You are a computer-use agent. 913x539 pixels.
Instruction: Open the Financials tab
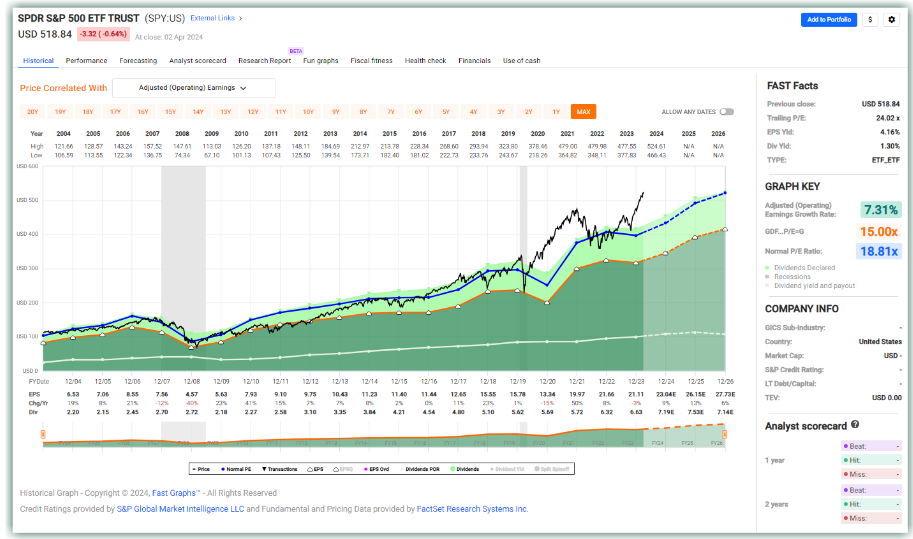pos(474,61)
